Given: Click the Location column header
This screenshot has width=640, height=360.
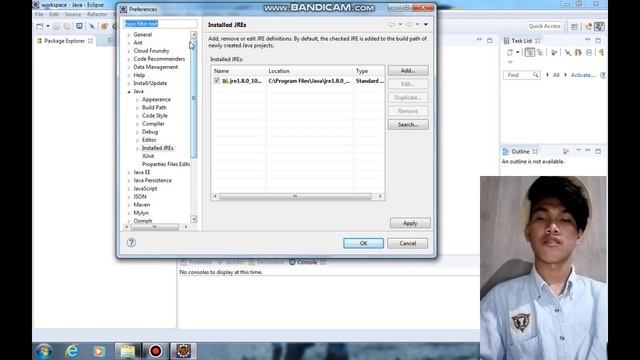Looking at the screenshot, I should pos(309,71).
